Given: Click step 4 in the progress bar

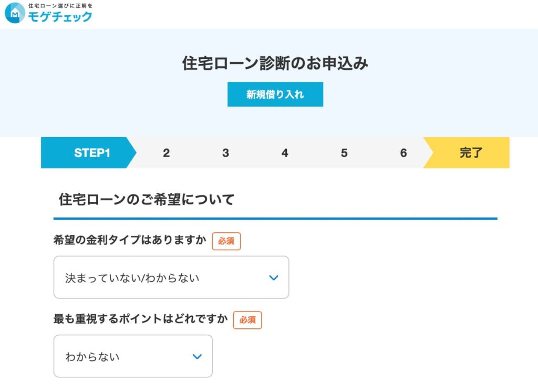Looking at the screenshot, I should [x=285, y=153].
